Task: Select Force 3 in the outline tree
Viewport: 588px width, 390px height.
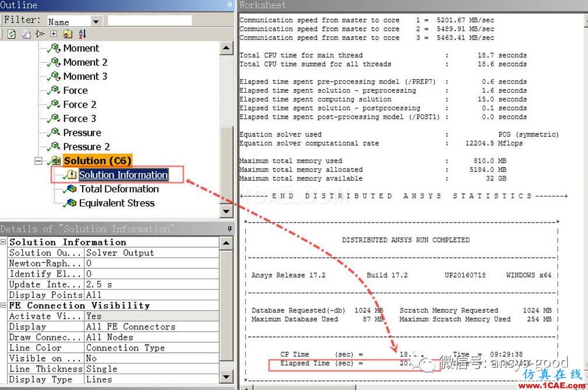Action: (79, 118)
